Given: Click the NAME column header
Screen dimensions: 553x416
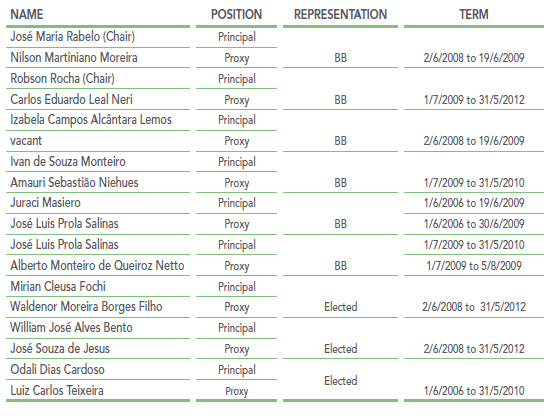Looking at the screenshot, I should tap(27, 14).
